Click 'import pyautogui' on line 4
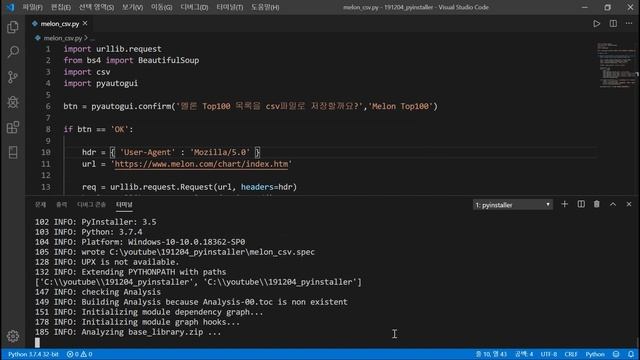 click(x=100, y=83)
